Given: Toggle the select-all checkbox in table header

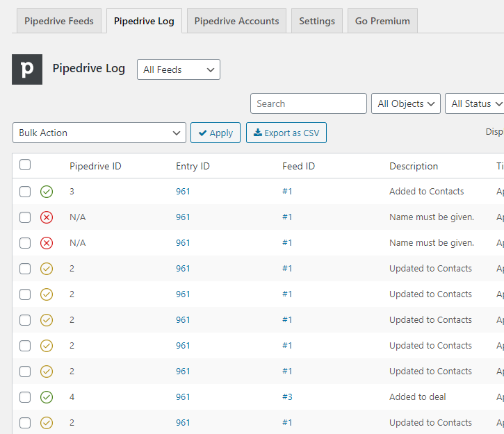Looking at the screenshot, I should (x=25, y=165).
